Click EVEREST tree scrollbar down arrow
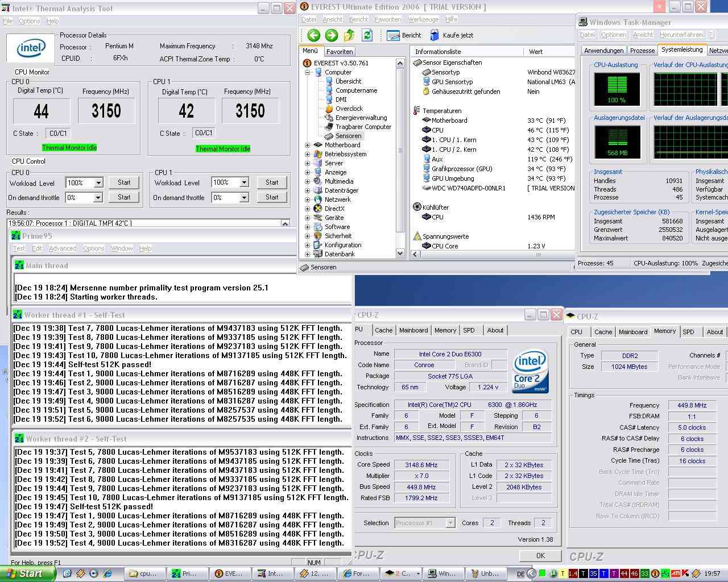Viewport: 728px width, 582px height. click(400, 253)
